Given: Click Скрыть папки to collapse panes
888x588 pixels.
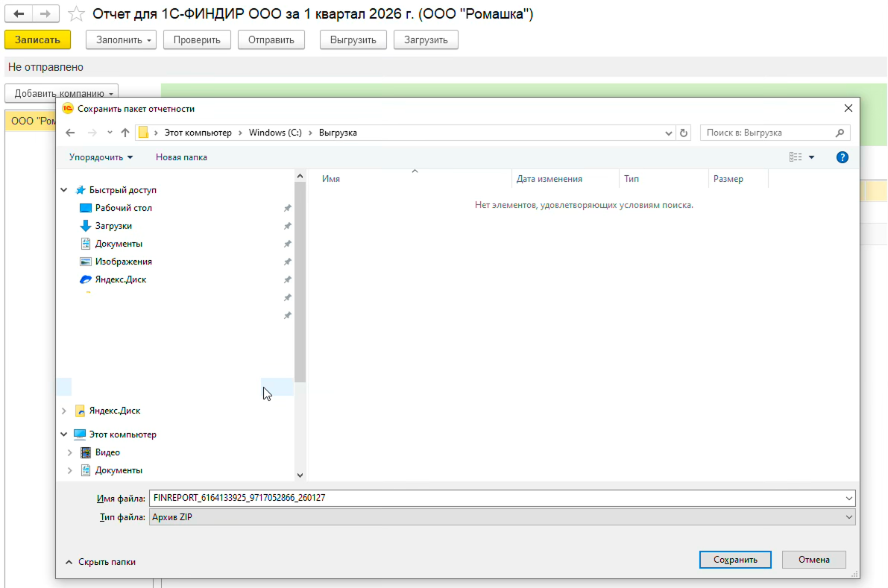Looking at the screenshot, I should 100,562.
